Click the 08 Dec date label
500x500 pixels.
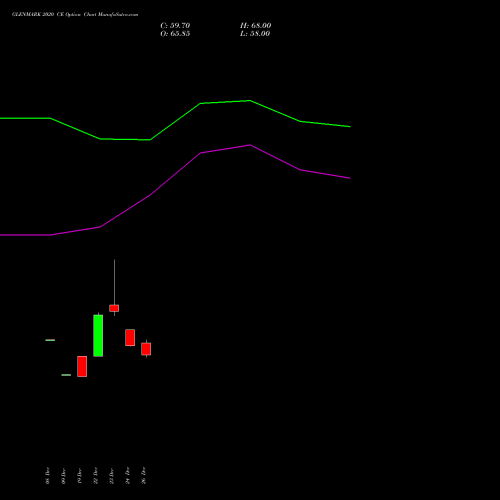[48, 475]
